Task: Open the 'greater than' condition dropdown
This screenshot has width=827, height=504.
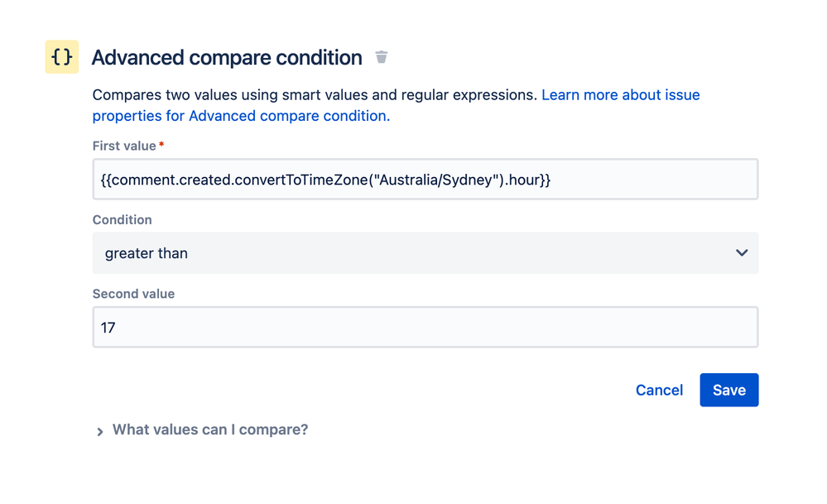Action: pos(426,253)
